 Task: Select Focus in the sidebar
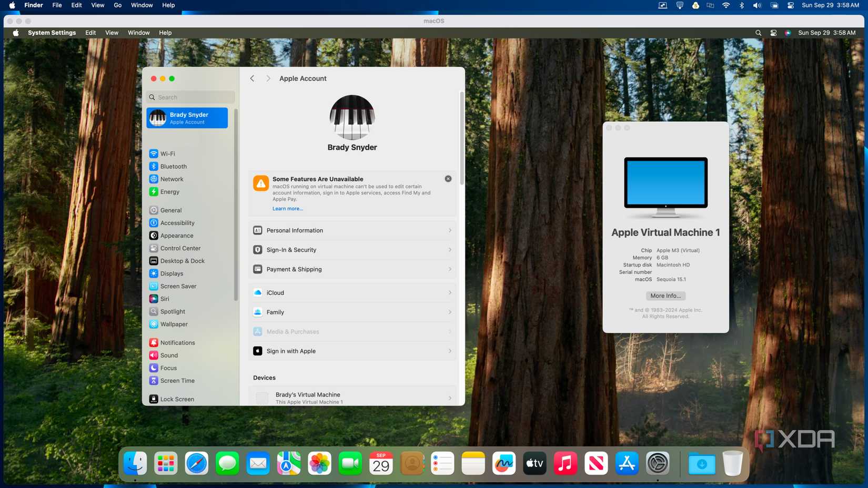tap(163, 368)
